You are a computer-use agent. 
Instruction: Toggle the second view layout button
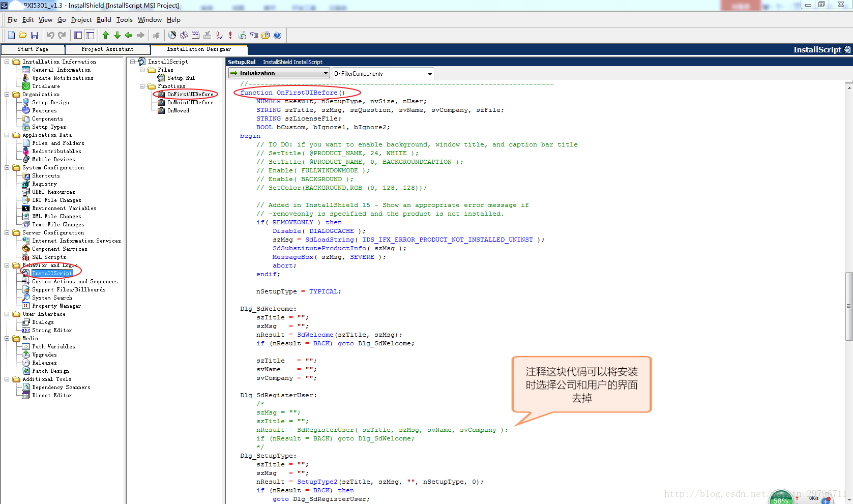[x=90, y=35]
